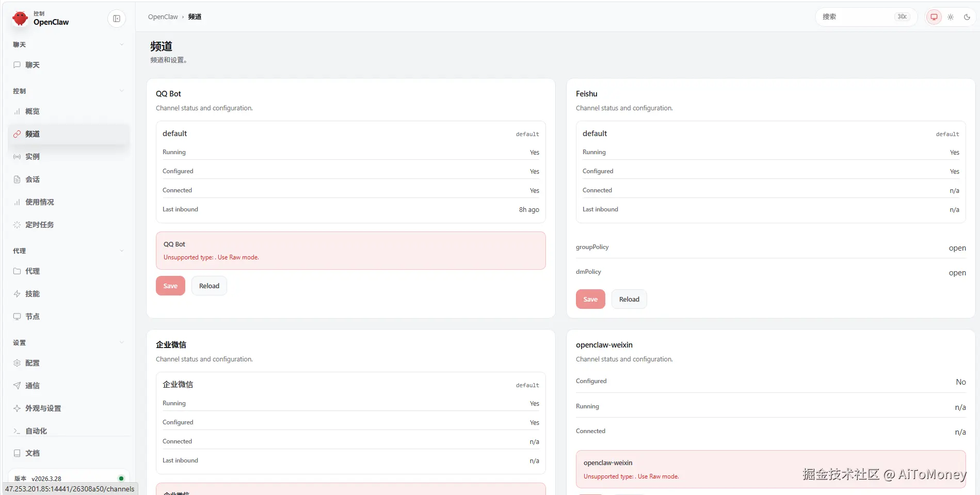Click the chart icon beside 使用情况

tap(17, 202)
